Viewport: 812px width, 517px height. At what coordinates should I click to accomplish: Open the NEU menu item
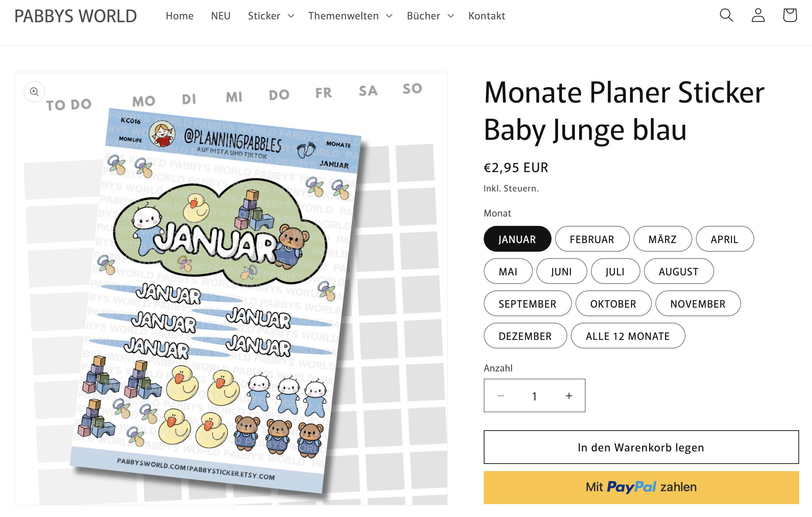pos(221,16)
